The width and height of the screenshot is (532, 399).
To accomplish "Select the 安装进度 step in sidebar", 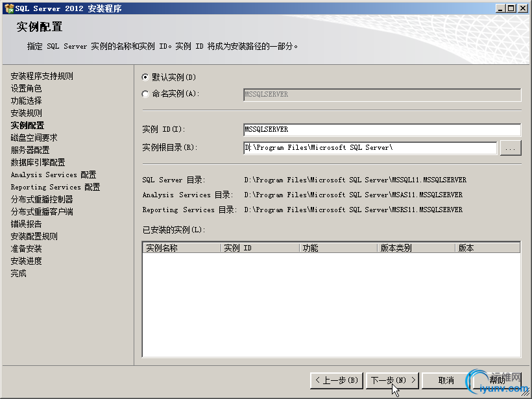I will (26, 261).
